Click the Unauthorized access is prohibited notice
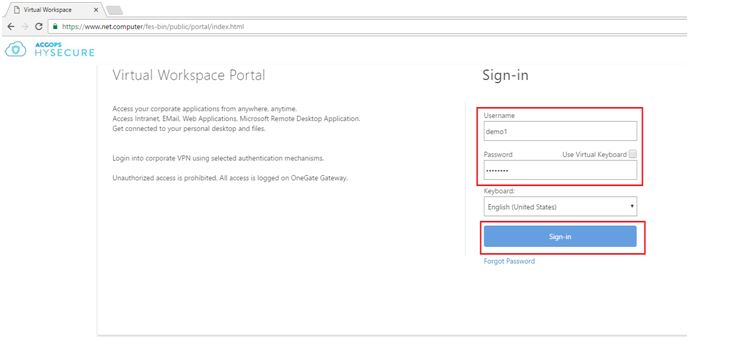Viewport: 748px width, 362px height. tap(230, 178)
